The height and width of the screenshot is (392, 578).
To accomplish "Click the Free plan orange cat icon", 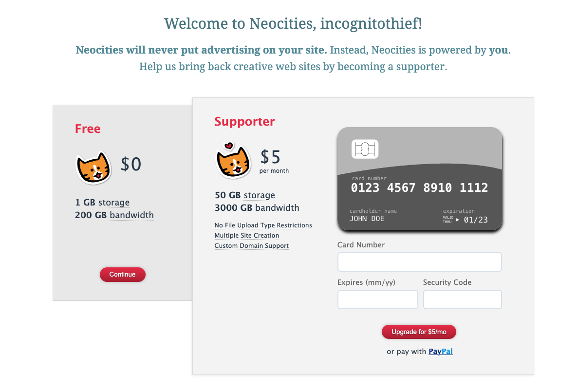I will click(x=93, y=168).
